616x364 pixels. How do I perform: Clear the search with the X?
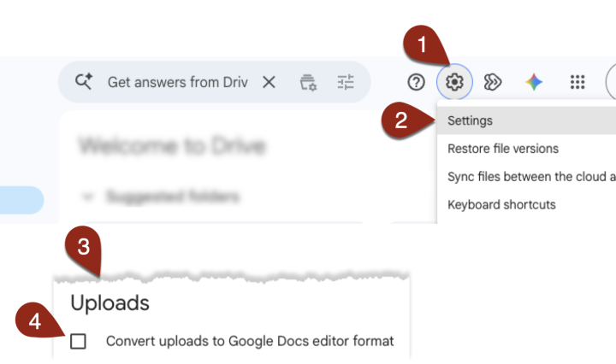point(269,82)
